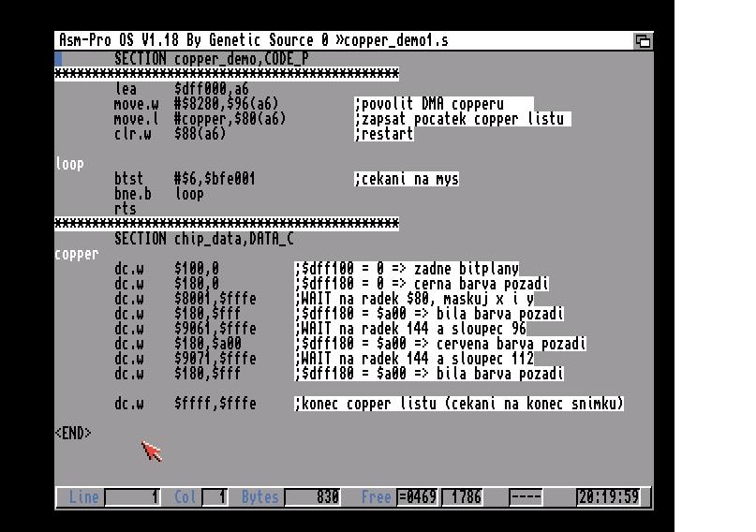This screenshot has width=756, height=532.
Task: Click the 'cekani na mys' comment
Action: click(407, 179)
